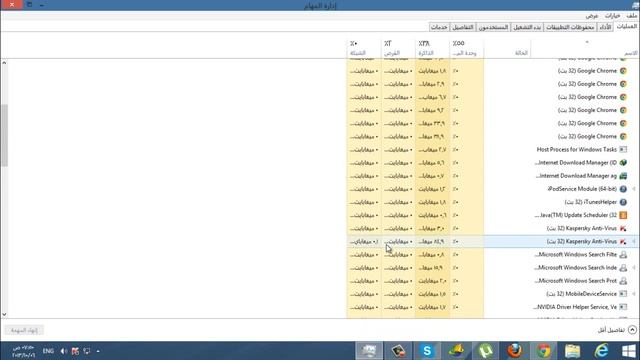Select the MobileDeviceService process name

point(581,294)
